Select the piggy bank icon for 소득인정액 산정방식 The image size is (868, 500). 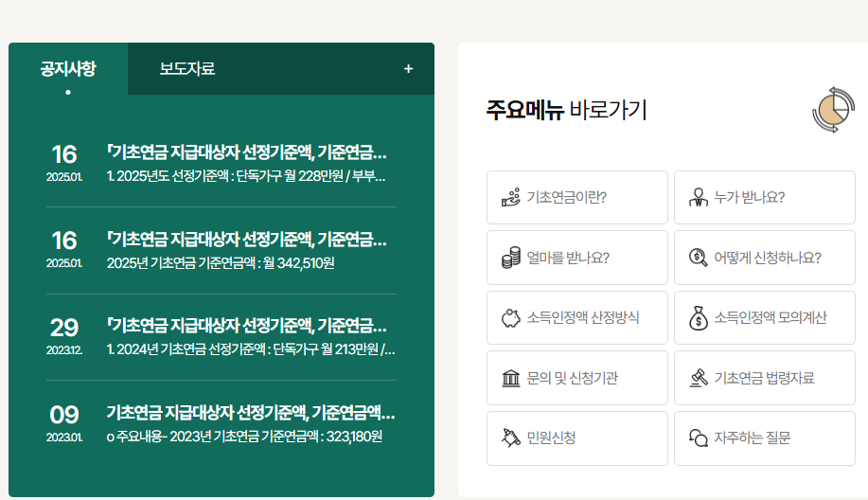pyautogui.click(x=511, y=318)
